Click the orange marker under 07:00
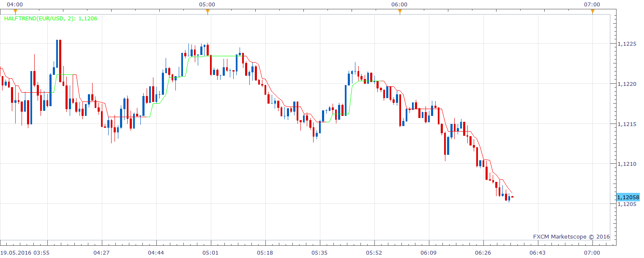644x258 pixels. point(592,11)
